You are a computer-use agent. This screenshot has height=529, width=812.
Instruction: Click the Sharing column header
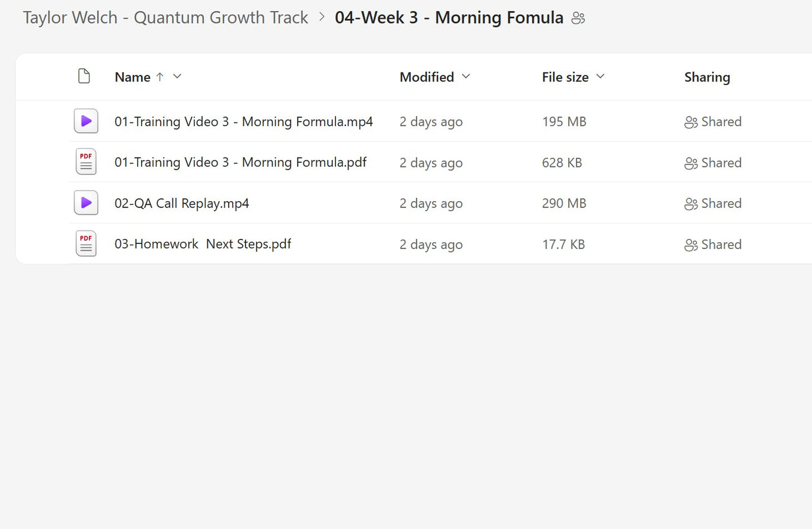point(706,76)
